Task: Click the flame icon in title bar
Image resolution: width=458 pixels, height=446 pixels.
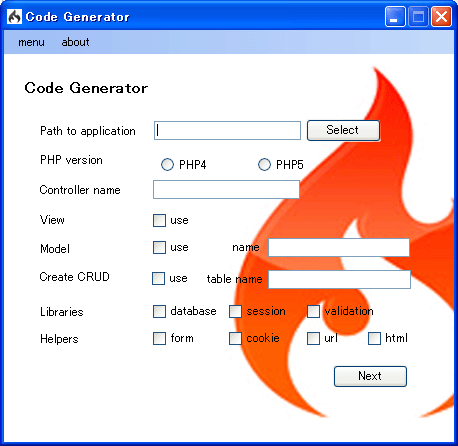Action: pos(14,16)
